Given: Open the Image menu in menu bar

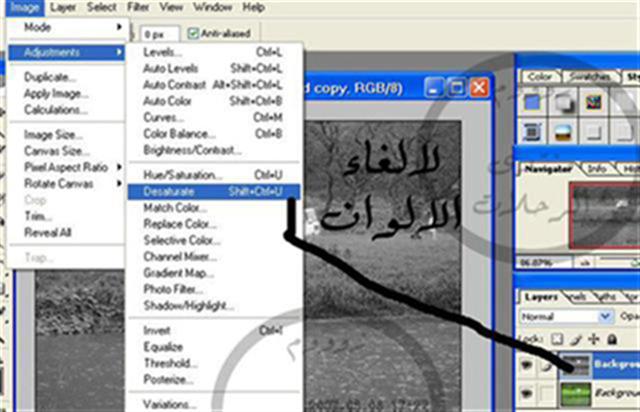Looking at the screenshot, I should pos(24,7).
